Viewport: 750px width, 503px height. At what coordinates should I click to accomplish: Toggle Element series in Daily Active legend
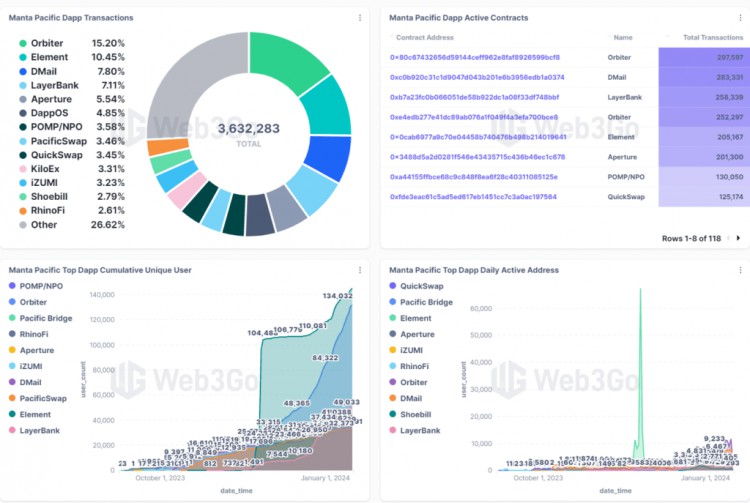pyautogui.click(x=410, y=318)
